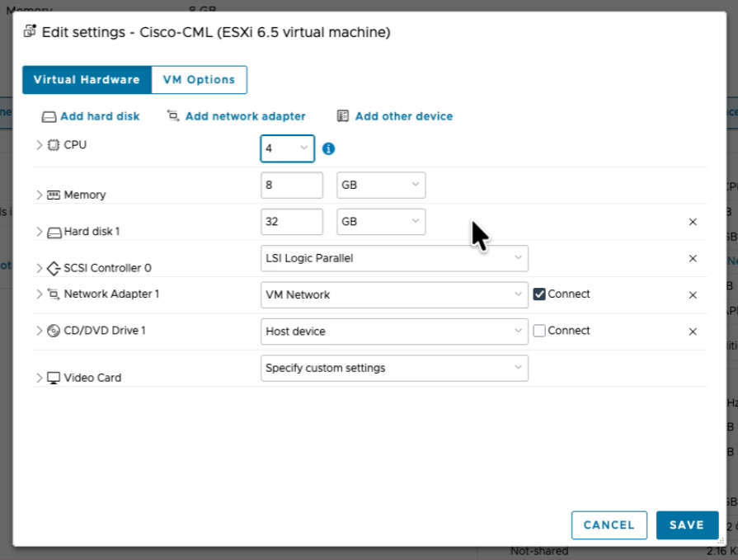
Task: Open the VM Network dropdown
Action: [x=394, y=295]
